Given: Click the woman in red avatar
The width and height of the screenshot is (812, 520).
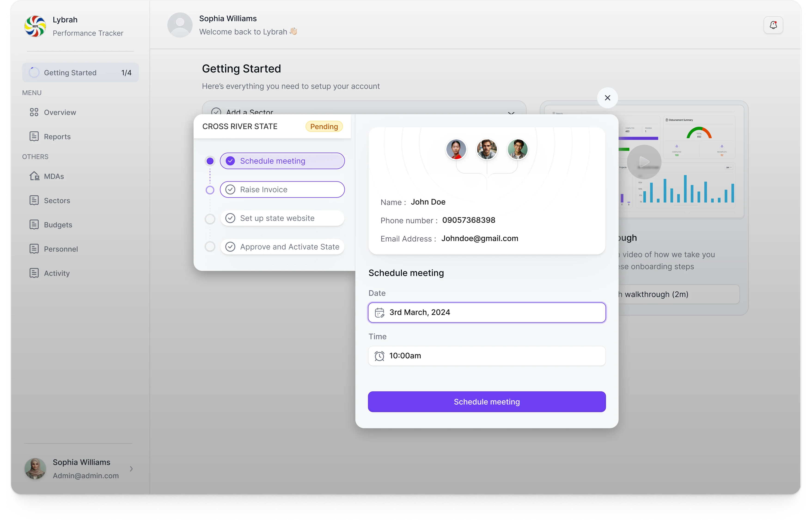Looking at the screenshot, I should click(456, 149).
